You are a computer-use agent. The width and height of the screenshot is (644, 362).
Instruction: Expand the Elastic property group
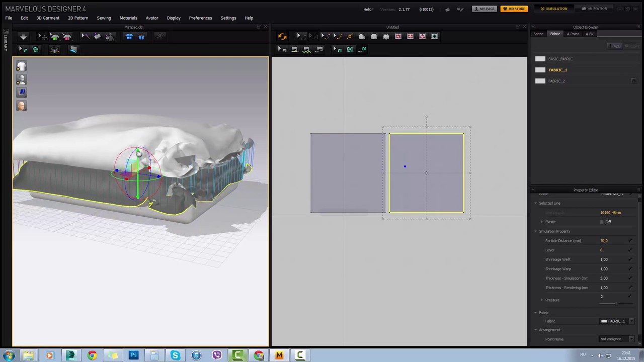(542, 222)
